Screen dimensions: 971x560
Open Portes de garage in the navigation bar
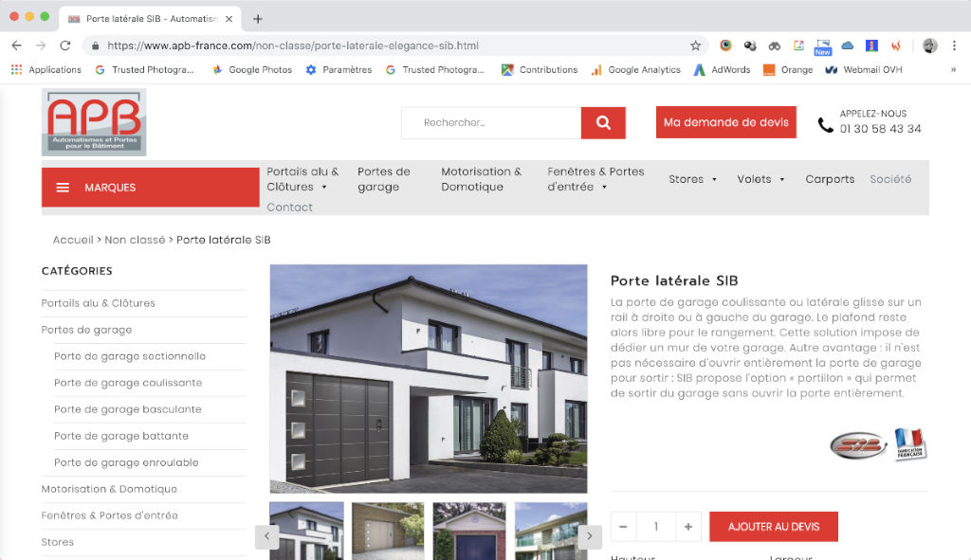[384, 179]
